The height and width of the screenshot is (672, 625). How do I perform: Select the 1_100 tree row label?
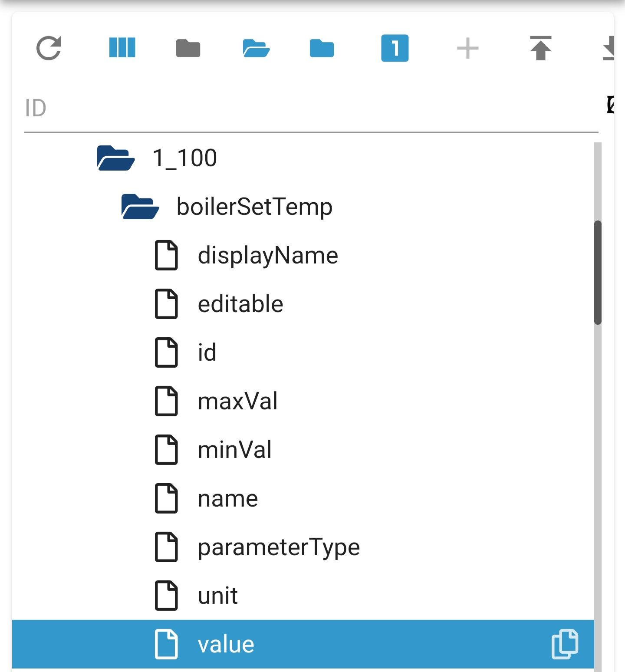[x=184, y=158]
